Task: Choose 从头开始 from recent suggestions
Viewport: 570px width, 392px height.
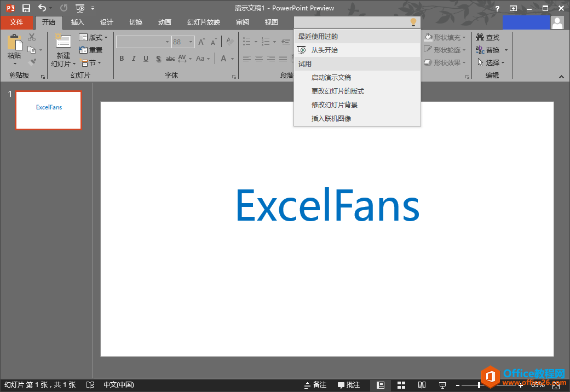Action: [x=358, y=50]
